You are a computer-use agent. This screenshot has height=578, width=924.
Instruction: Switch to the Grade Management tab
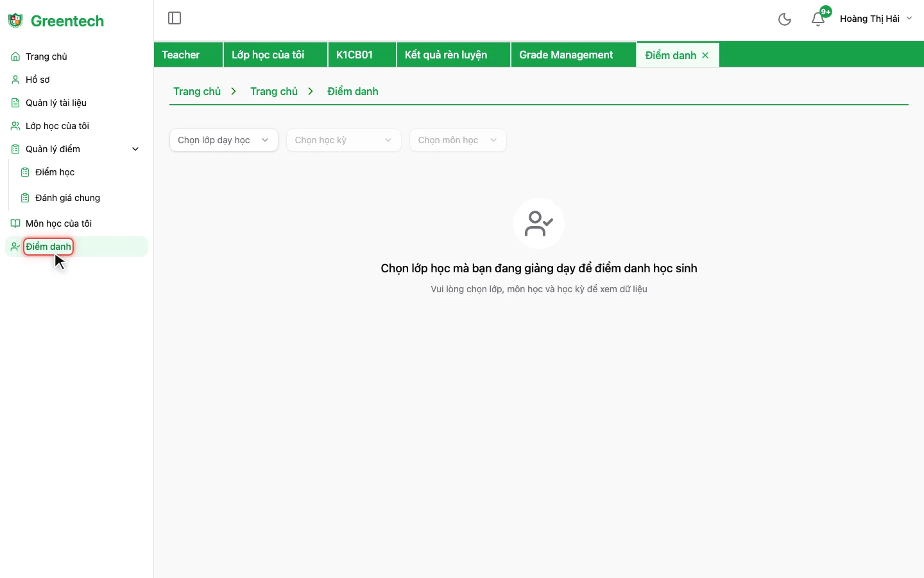[x=566, y=55]
